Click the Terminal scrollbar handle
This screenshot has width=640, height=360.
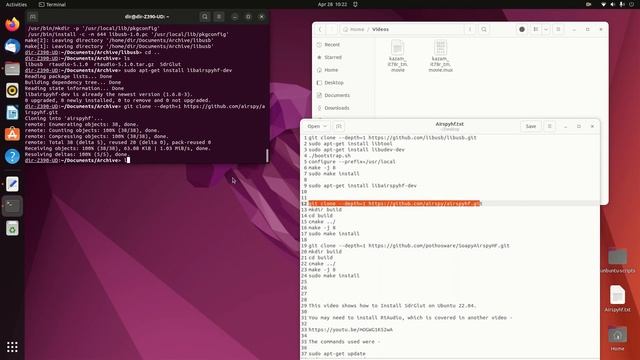click(x=267, y=155)
